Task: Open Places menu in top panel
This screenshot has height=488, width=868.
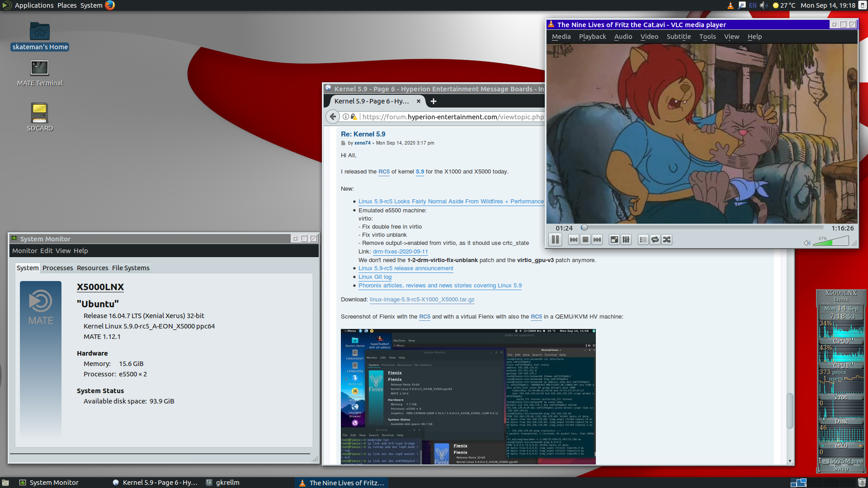Action: tap(67, 5)
